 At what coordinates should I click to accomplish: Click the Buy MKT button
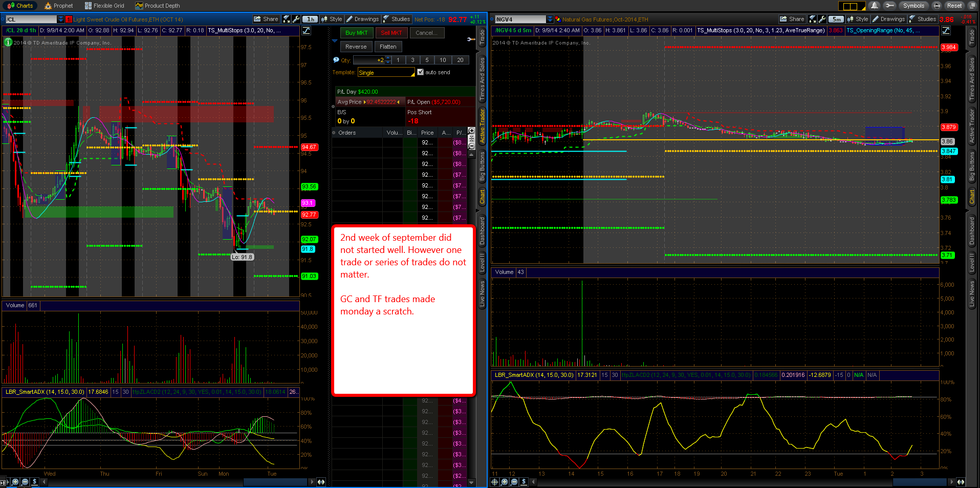[356, 33]
